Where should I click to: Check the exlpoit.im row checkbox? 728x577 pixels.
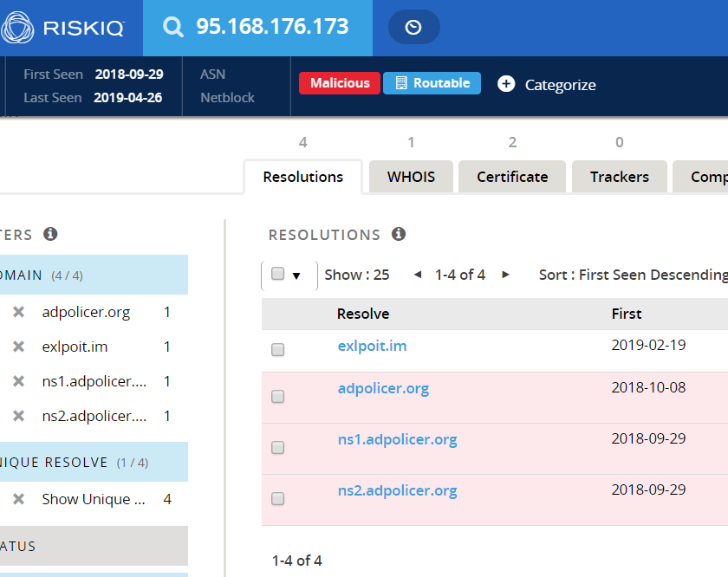pyautogui.click(x=277, y=349)
